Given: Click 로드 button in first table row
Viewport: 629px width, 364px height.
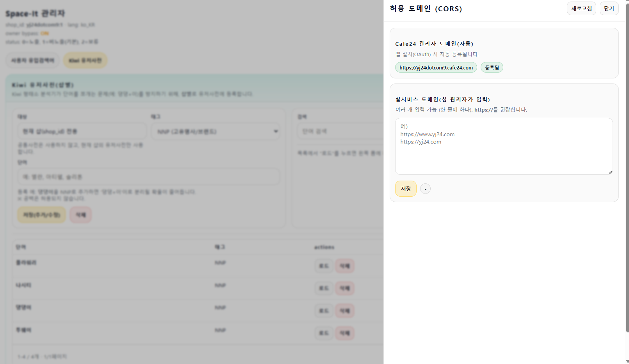Looking at the screenshot, I should (x=324, y=266).
